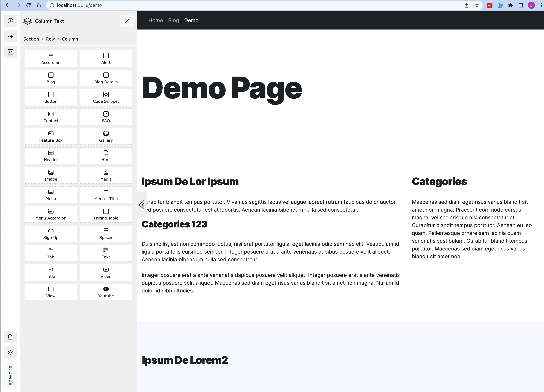Image resolution: width=544 pixels, height=392 pixels.
Task: Open the settings sliders icon in the sidebar
Action: coord(10,36)
